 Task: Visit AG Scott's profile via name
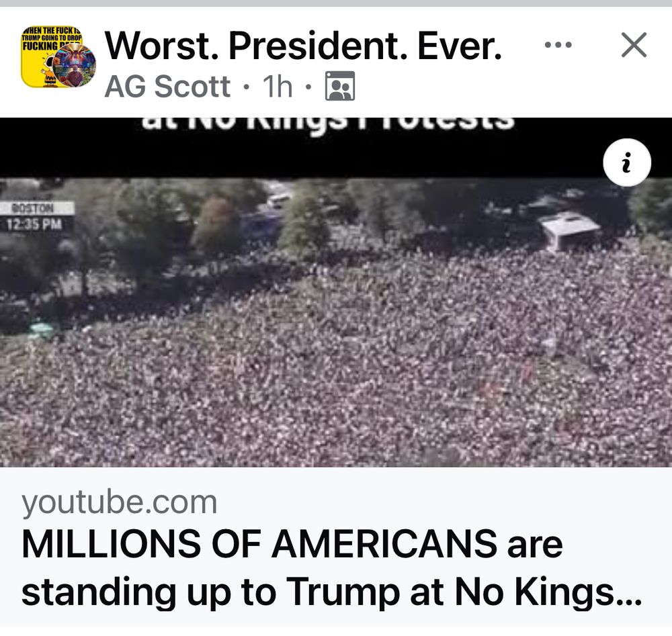pyautogui.click(x=167, y=87)
